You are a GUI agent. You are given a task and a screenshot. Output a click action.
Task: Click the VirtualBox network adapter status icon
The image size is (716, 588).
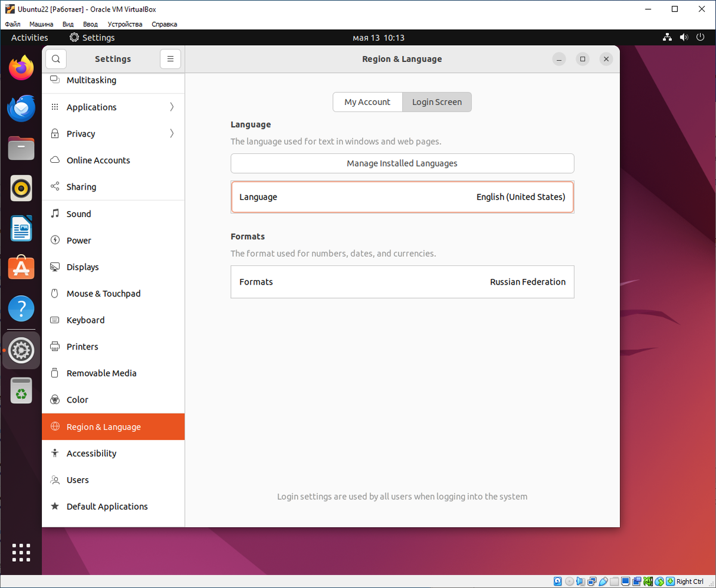592,581
